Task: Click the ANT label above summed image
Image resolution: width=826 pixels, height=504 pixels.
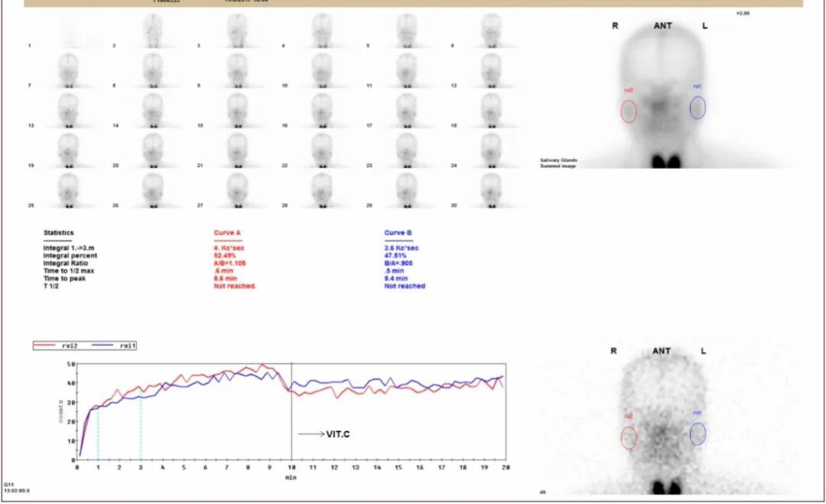Action: pyautogui.click(x=662, y=25)
